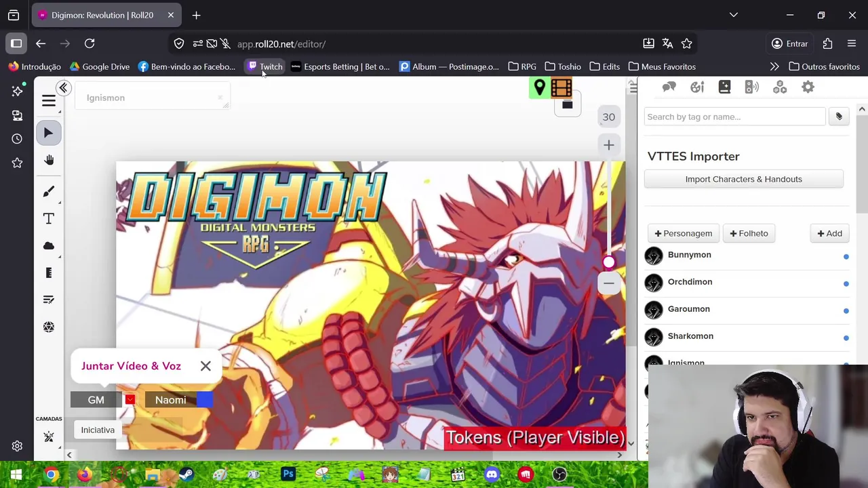Select the paintbrush Draw tool
This screenshot has height=488, width=868.
tap(48, 192)
